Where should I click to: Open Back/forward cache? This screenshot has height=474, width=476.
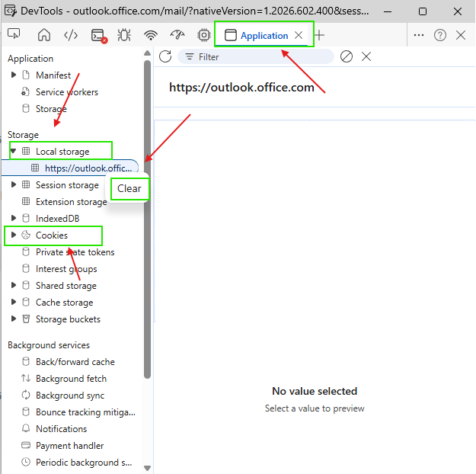pyautogui.click(x=75, y=362)
